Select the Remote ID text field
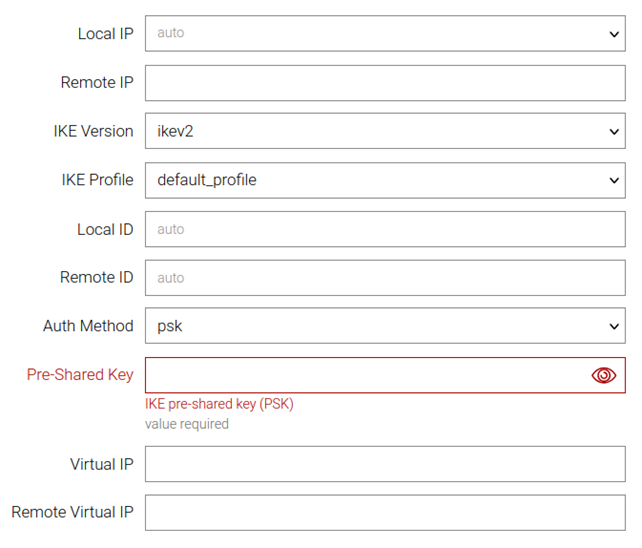The image size is (642, 548). [385, 278]
